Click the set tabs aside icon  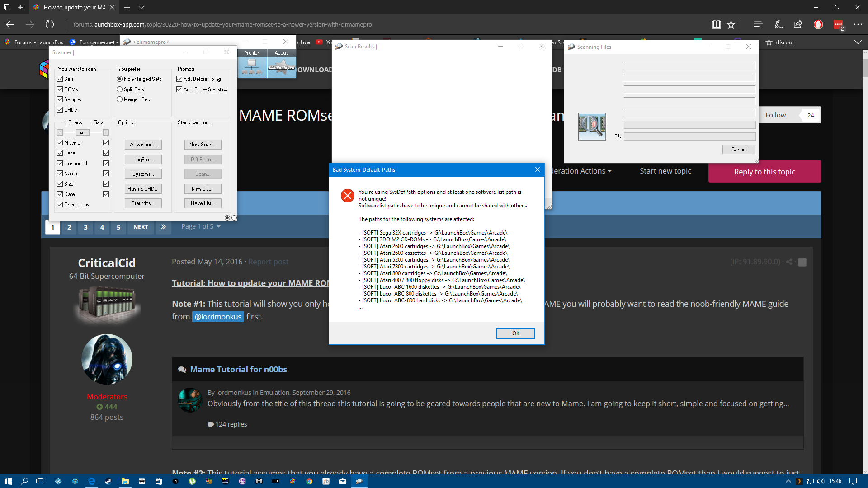coord(22,7)
